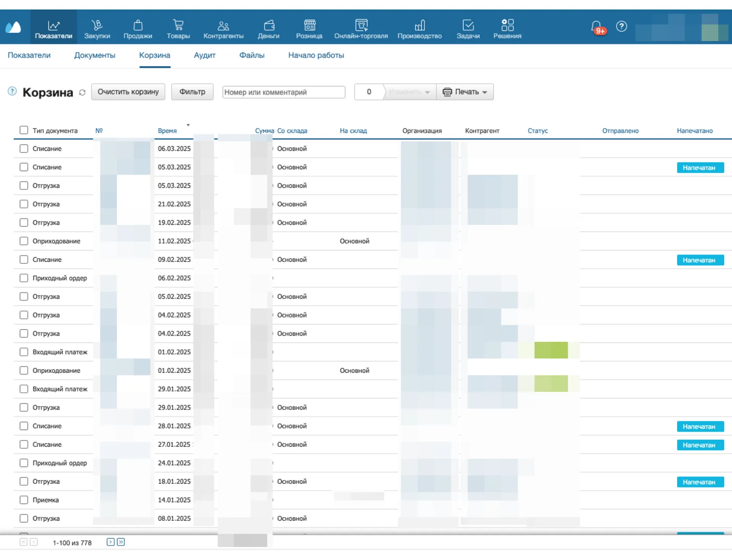Viewport: 732px width, 560px height.
Task: Check the Оприходование row dated 11.02.2025
Action: point(24,241)
